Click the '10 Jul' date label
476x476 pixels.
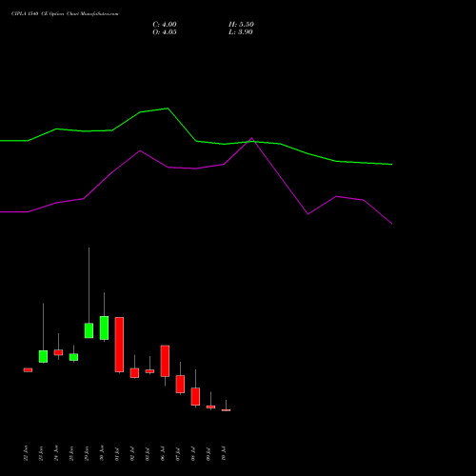point(224,454)
